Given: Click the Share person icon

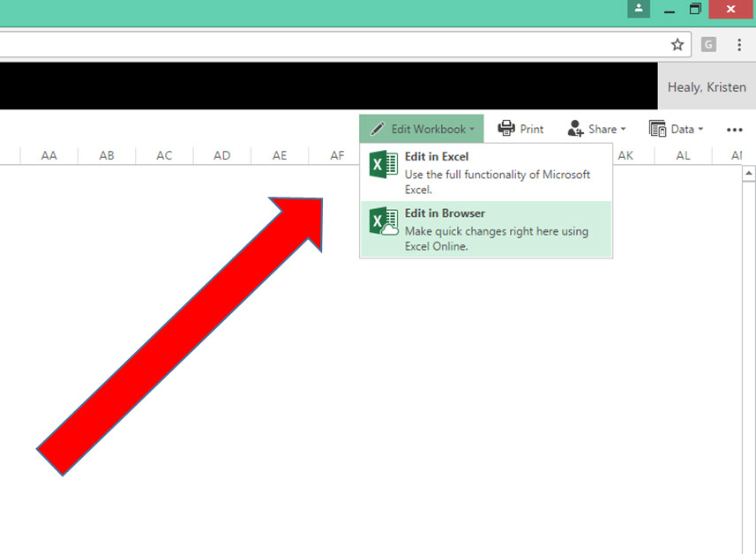Looking at the screenshot, I should (x=575, y=129).
